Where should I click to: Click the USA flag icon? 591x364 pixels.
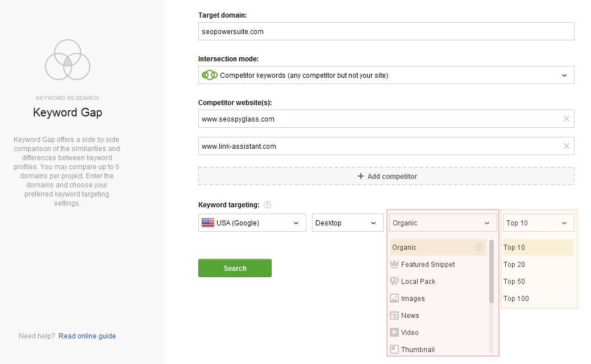pos(207,223)
